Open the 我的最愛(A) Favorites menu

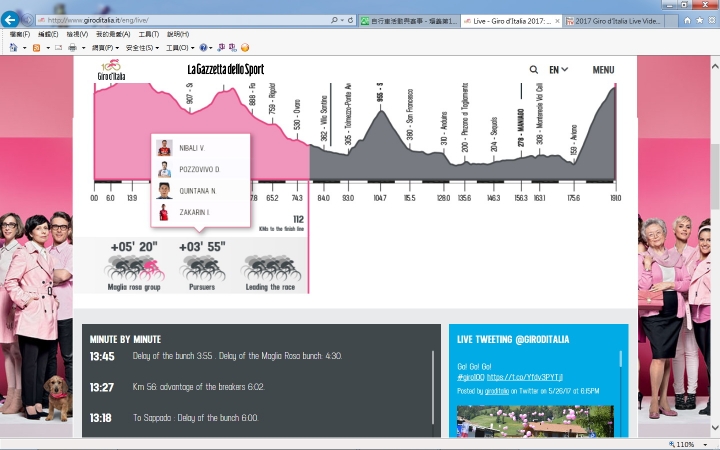113,34
